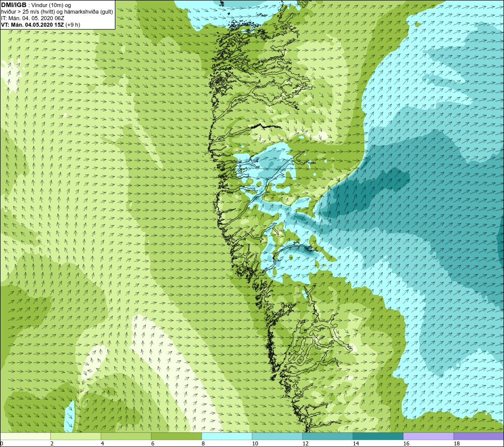Image resolution: width=504 pixels, height=447 pixels.
Task: Click the legend scale label '10'
Action: coord(255,443)
